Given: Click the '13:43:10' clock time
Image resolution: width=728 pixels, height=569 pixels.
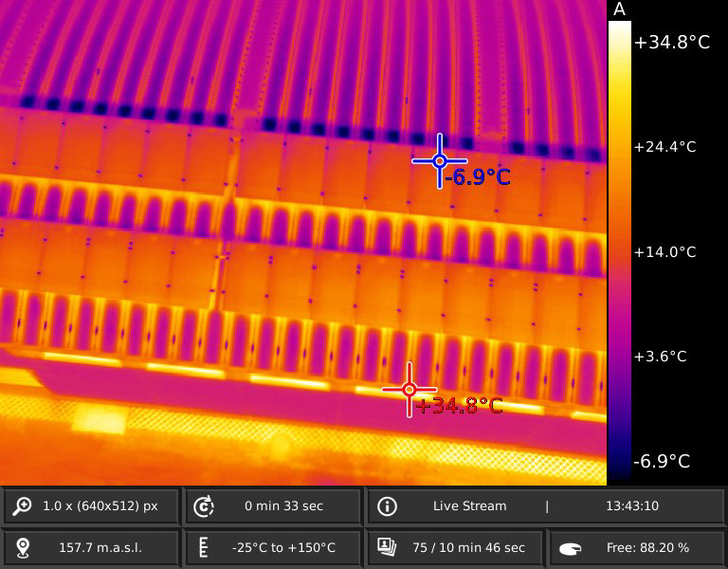Looking at the screenshot, I should coord(632,505).
